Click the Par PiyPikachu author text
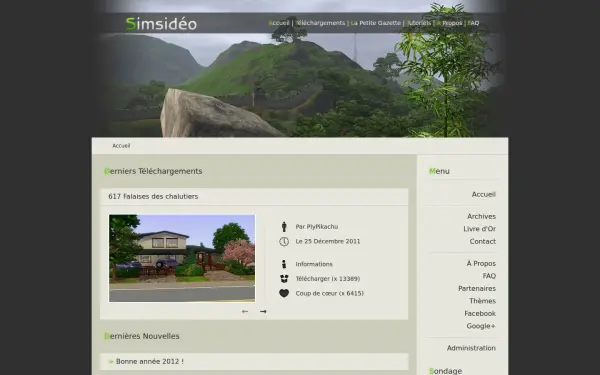 [x=316, y=227]
